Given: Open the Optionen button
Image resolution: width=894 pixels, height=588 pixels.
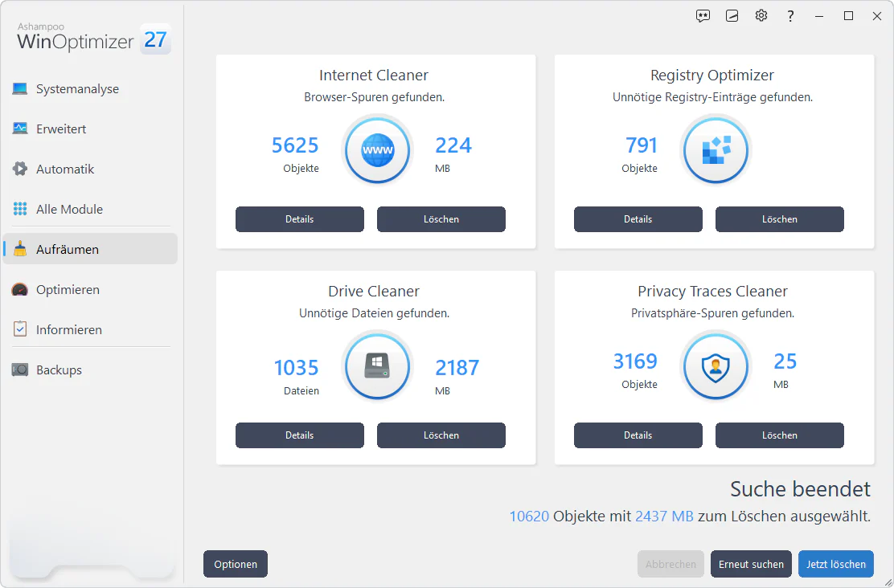Looking at the screenshot, I should click(236, 564).
